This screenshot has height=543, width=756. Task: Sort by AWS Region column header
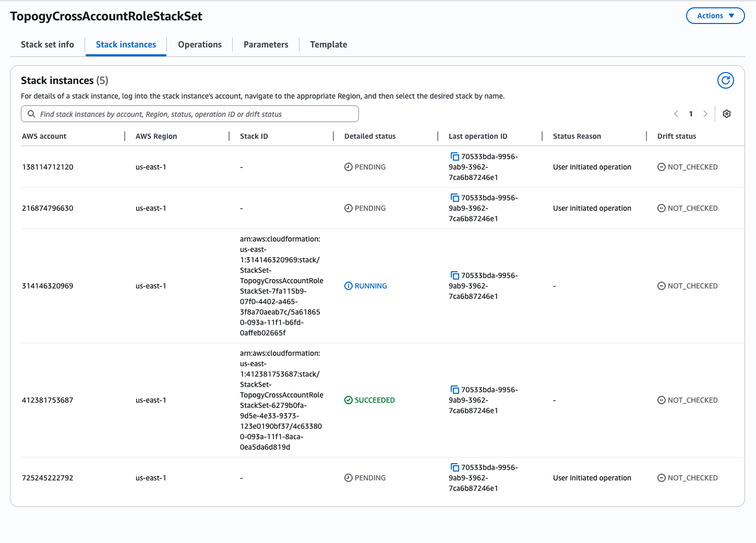[157, 136]
